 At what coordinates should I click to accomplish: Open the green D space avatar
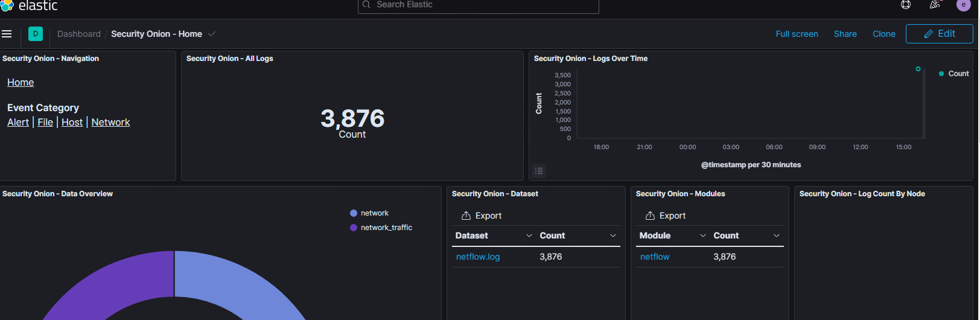tap(36, 34)
